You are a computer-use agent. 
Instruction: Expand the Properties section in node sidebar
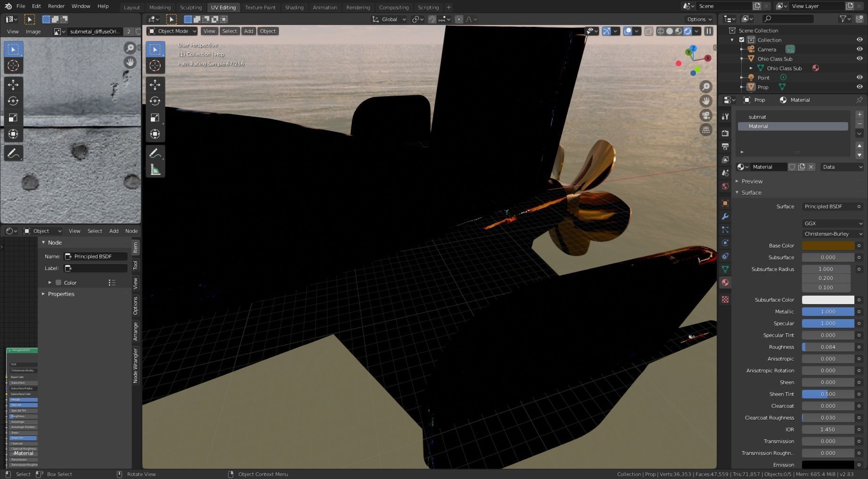(61, 294)
